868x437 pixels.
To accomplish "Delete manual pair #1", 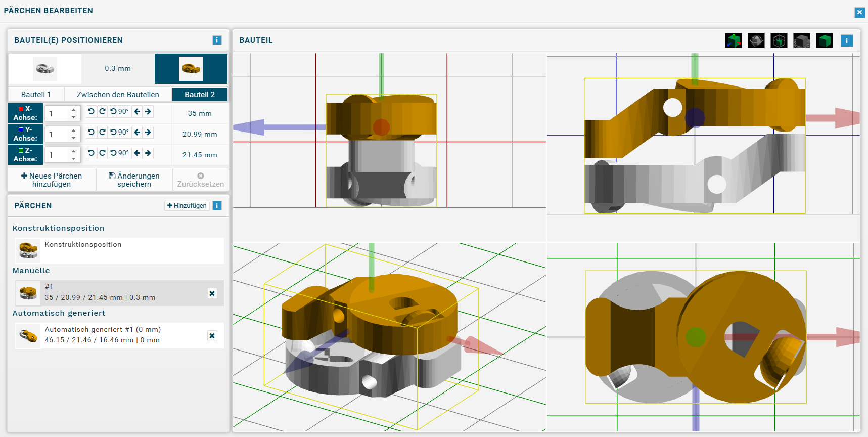I will pyautogui.click(x=212, y=293).
